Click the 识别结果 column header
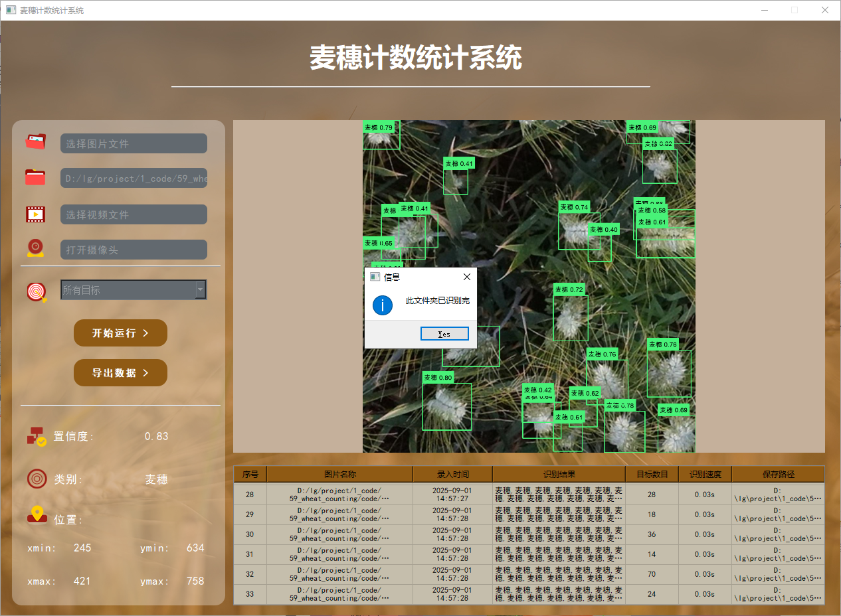The width and height of the screenshot is (841, 616). point(559,474)
